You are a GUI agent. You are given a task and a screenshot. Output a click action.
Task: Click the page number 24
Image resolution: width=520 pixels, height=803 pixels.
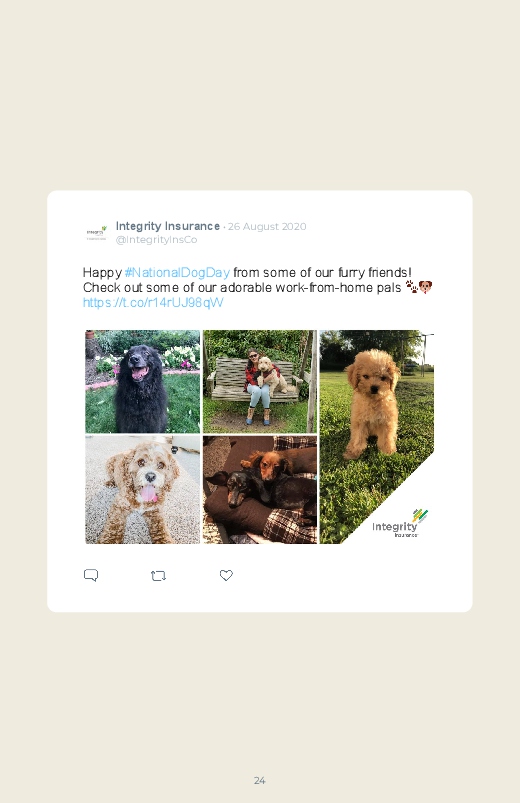(x=260, y=780)
